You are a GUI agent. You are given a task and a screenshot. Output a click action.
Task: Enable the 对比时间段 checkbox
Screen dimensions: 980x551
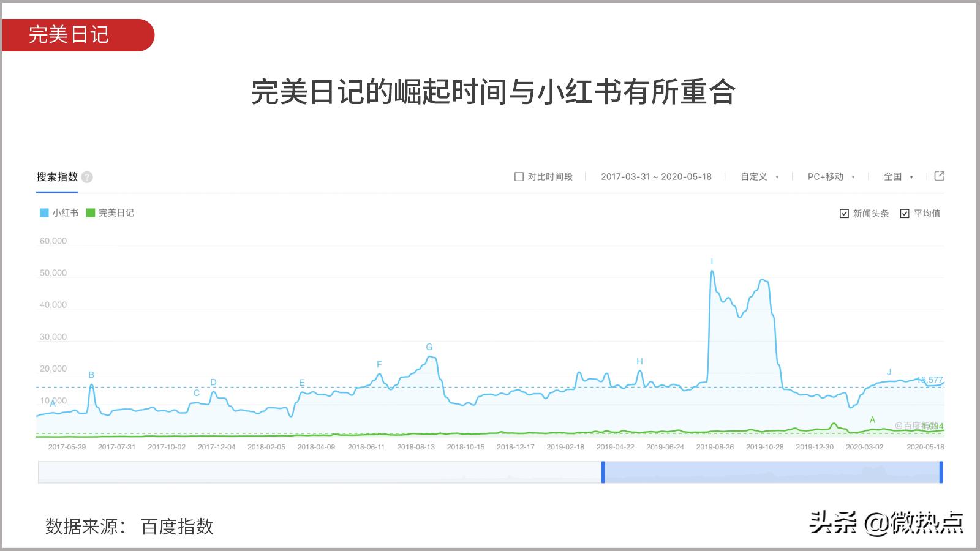click(x=518, y=176)
